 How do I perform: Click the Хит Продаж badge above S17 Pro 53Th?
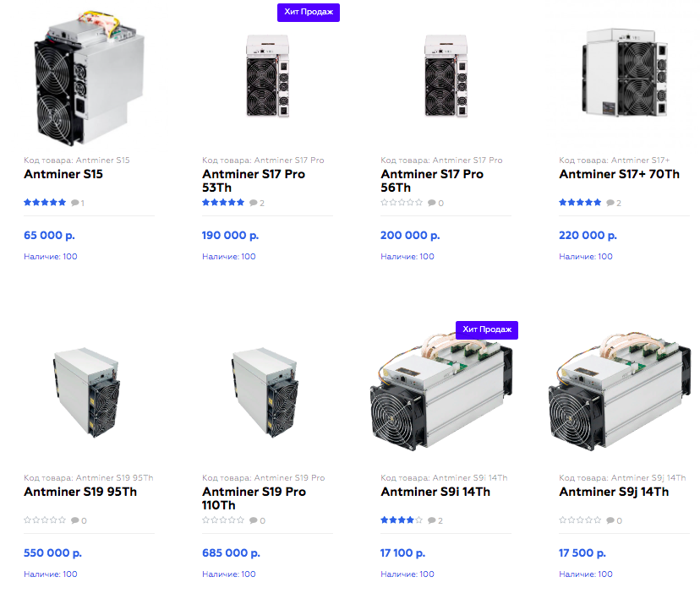pyautogui.click(x=309, y=12)
